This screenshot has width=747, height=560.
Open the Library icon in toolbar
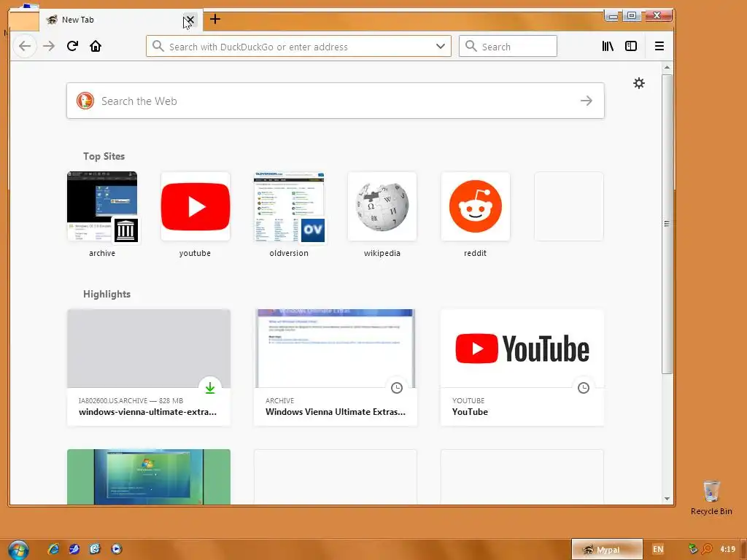click(x=608, y=46)
